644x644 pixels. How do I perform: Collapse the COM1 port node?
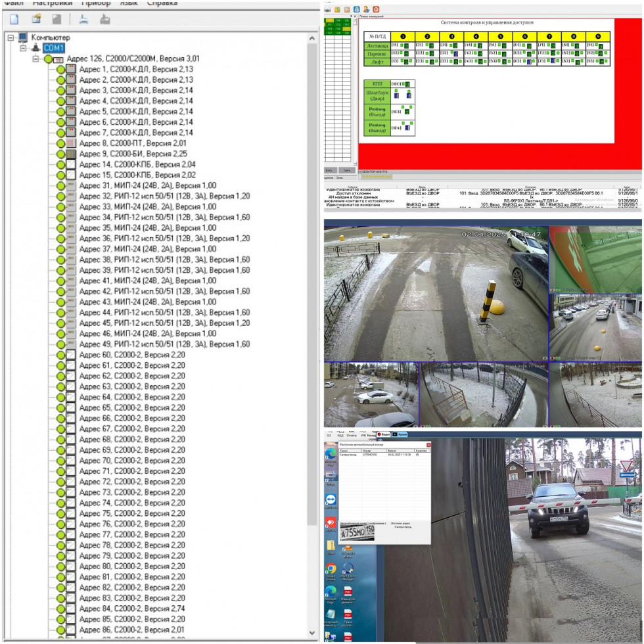point(24,49)
